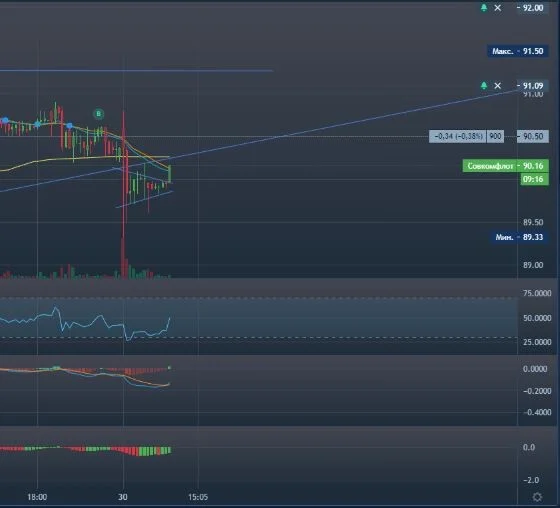The image size is (560, 508).
Task: Click the 30 date axis label
Action: coord(123,497)
